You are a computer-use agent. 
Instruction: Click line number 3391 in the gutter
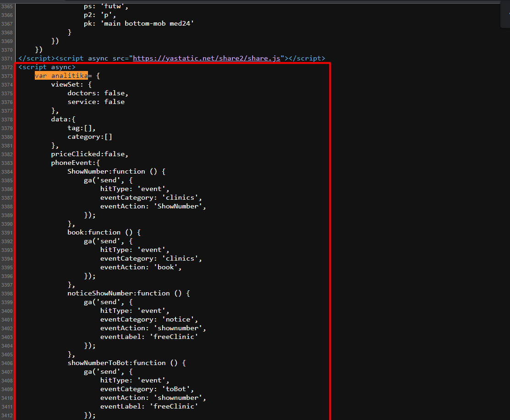[7, 233]
